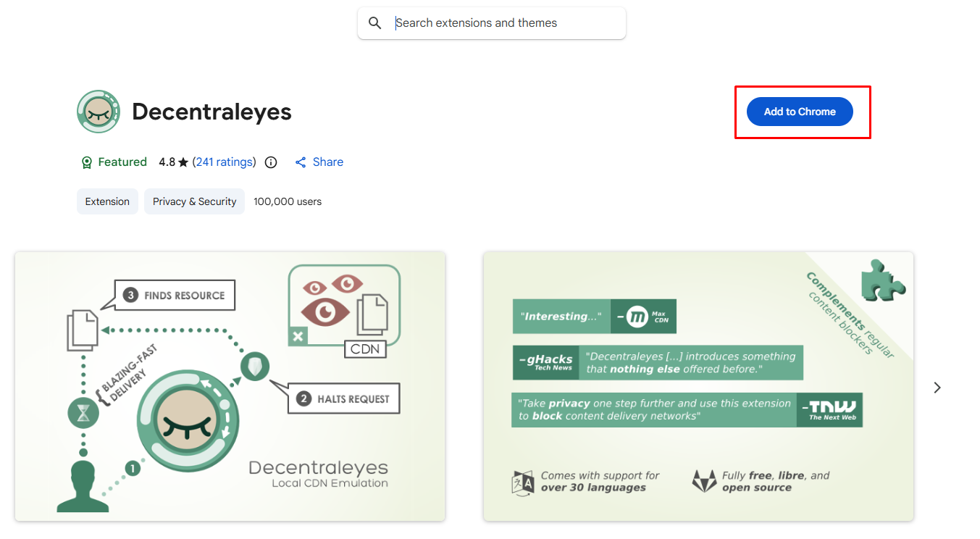This screenshot has width=980, height=539.
Task: Click the person silhouette in the diagram
Action: tap(84, 487)
